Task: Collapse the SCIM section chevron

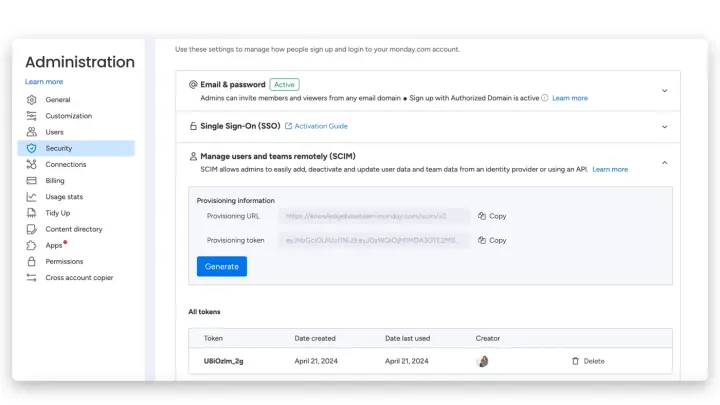Action: click(664, 163)
